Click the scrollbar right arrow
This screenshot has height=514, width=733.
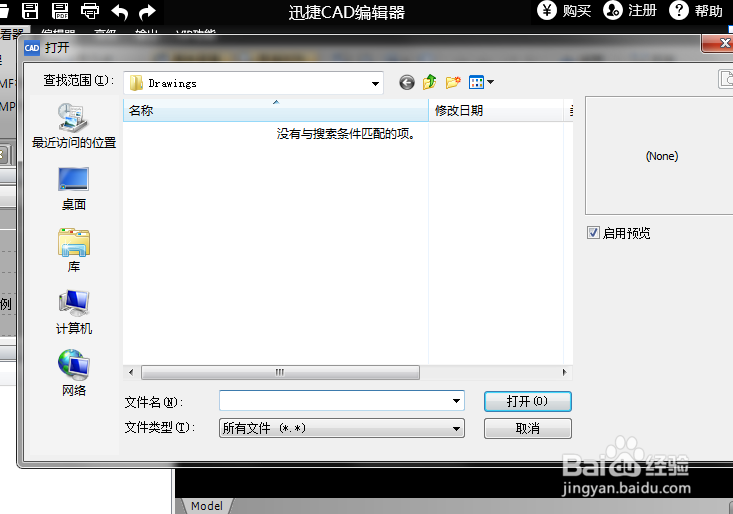point(564,372)
